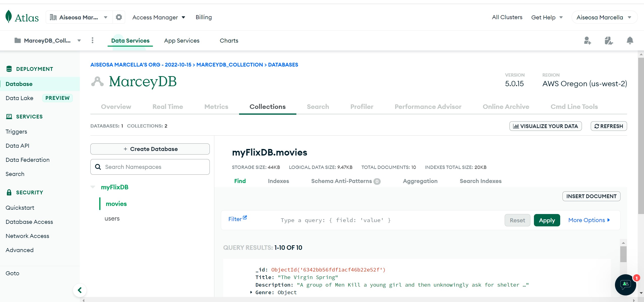
Task: Open the Get Help dropdown
Action: coord(547,17)
